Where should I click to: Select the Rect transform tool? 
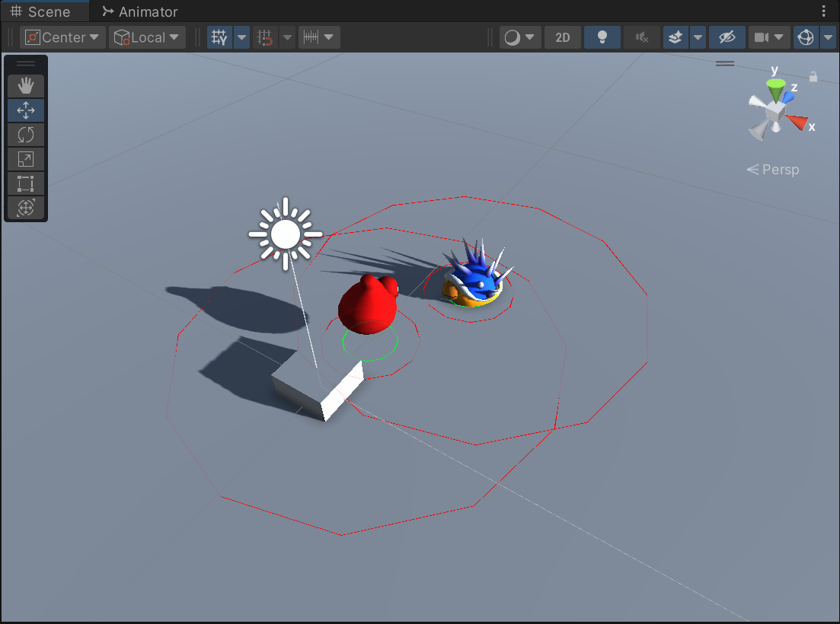point(26,183)
